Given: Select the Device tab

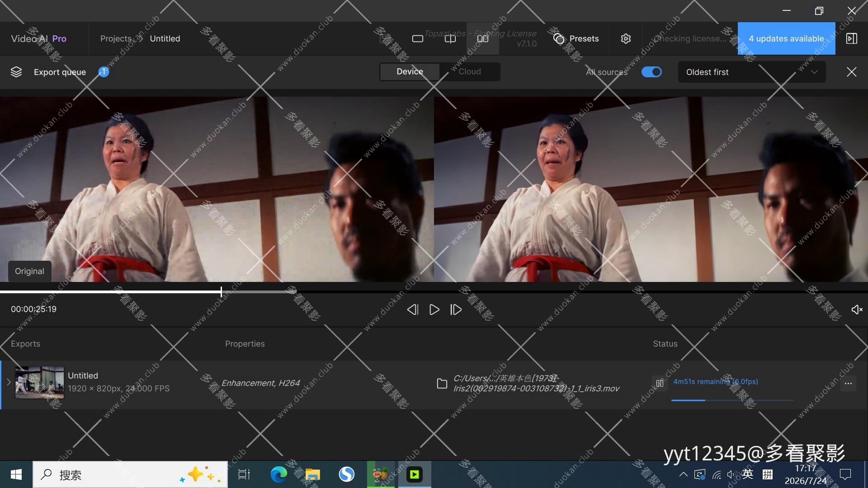Looking at the screenshot, I should [410, 72].
